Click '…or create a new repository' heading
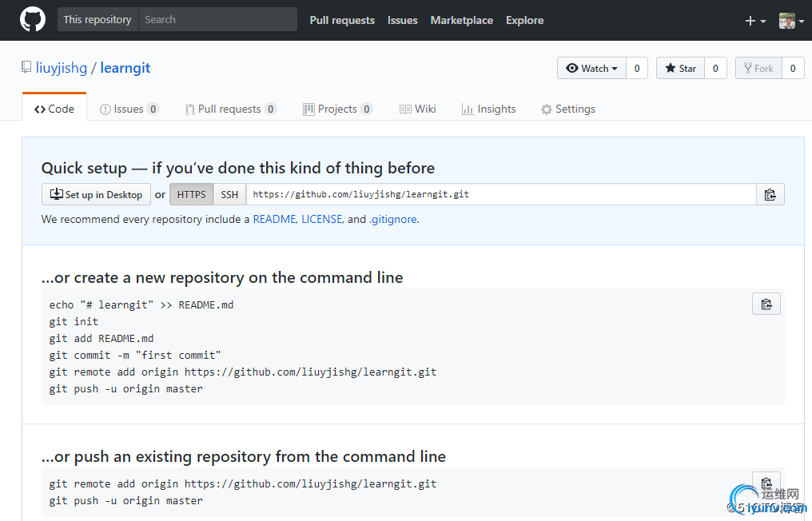 pyautogui.click(x=222, y=277)
